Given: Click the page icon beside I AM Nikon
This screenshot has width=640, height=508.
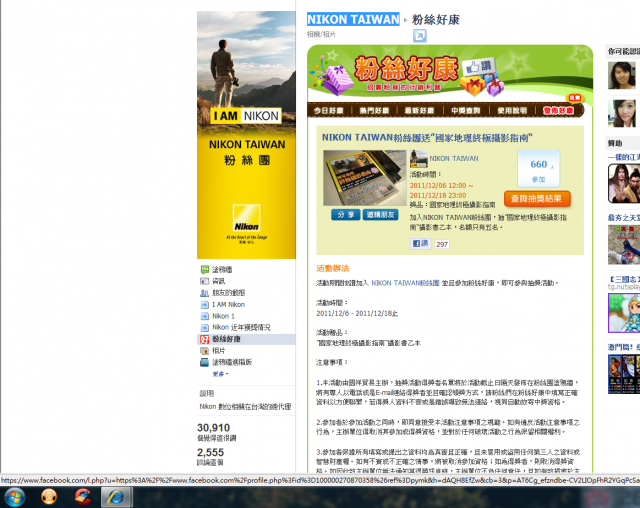Looking at the screenshot, I should pos(204,304).
